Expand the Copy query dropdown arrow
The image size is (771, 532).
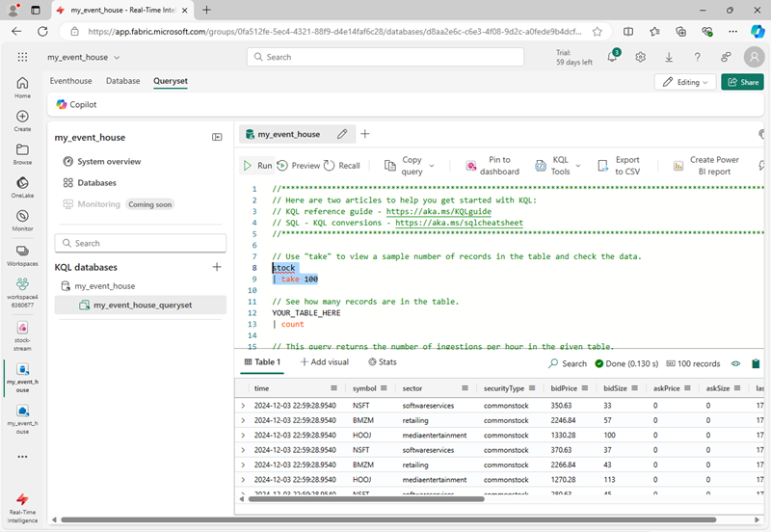432,166
